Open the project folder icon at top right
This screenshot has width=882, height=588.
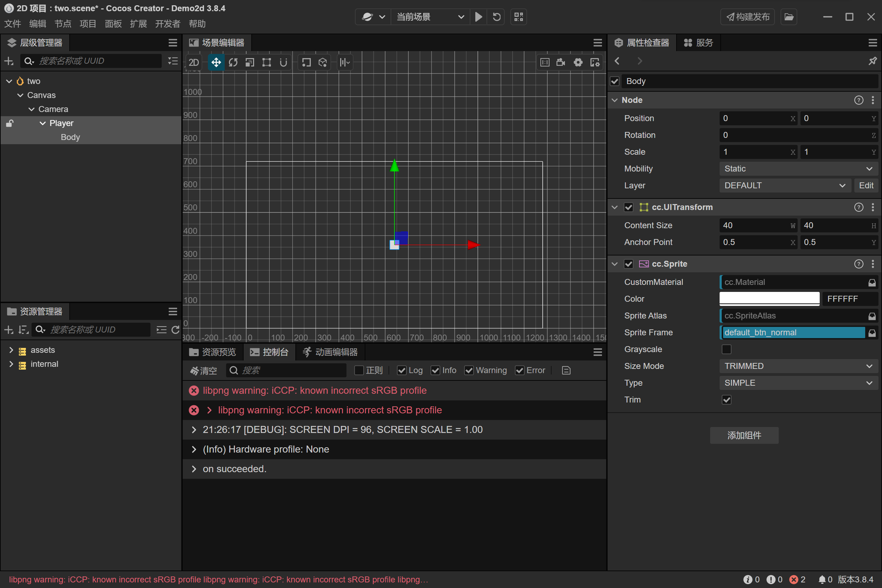click(x=789, y=17)
